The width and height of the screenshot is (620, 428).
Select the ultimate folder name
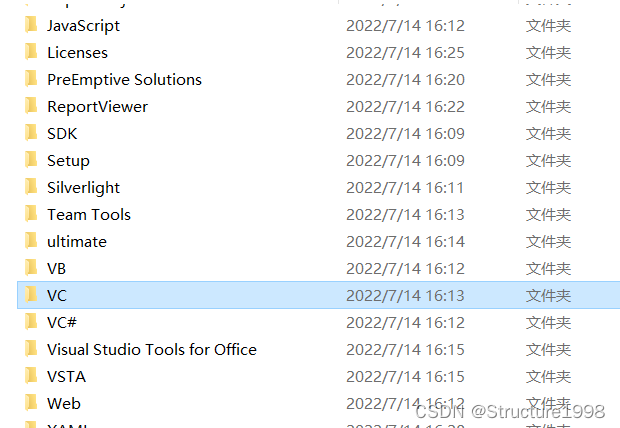[77, 242]
